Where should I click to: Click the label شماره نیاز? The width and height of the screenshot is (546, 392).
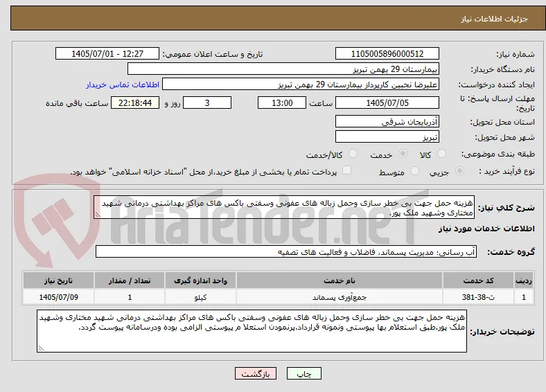pos(515,54)
